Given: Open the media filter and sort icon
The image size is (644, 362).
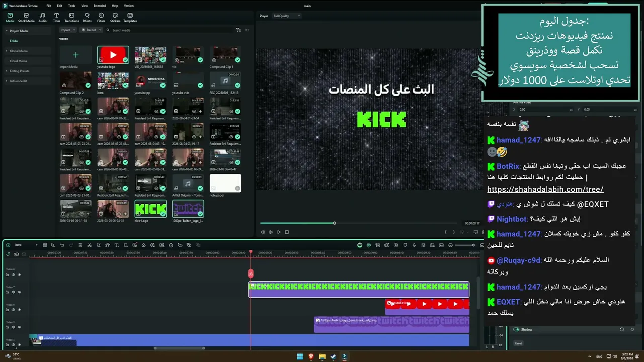Looking at the screenshot, I should (x=238, y=30).
